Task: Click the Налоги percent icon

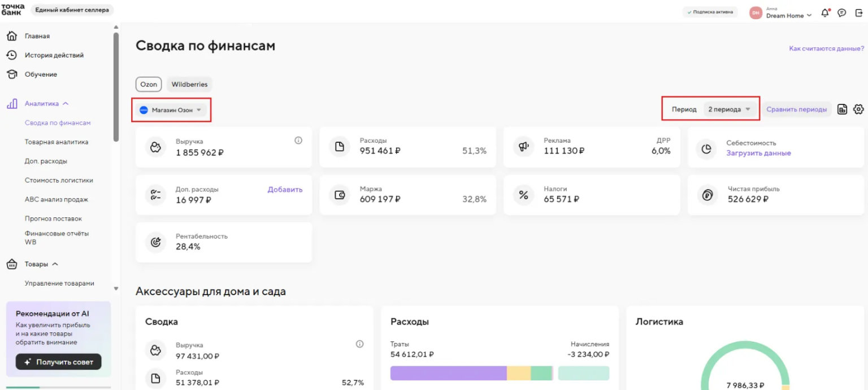Action: (x=523, y=195)
